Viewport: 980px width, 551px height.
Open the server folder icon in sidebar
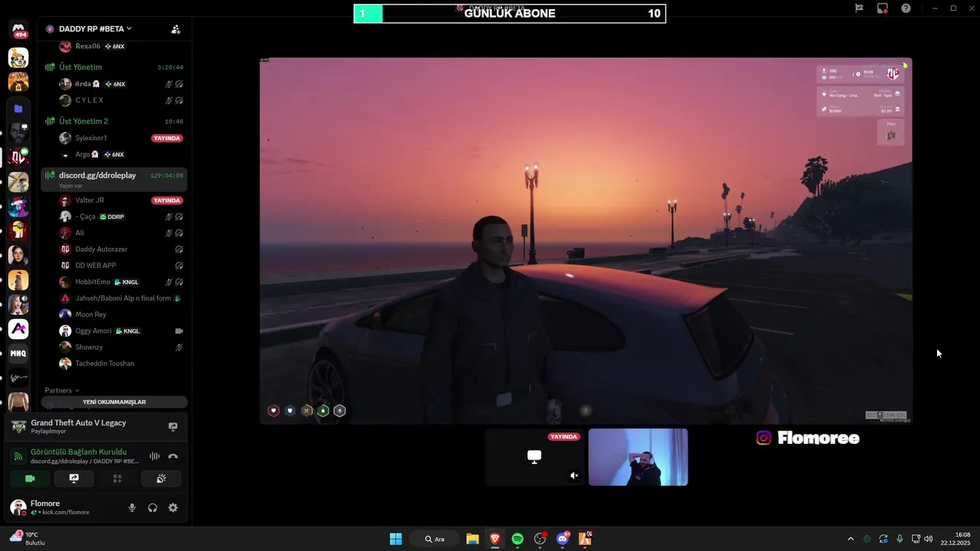pos(18,109)
